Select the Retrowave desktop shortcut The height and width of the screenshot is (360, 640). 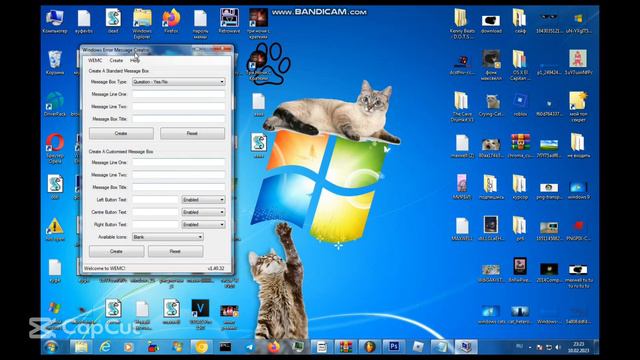pos(229,22)
